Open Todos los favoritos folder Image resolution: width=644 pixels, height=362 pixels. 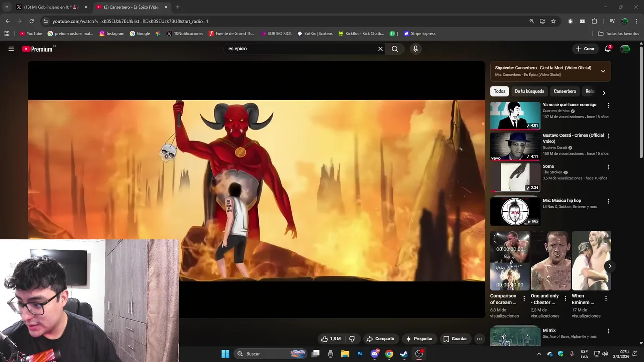point(618,34)
